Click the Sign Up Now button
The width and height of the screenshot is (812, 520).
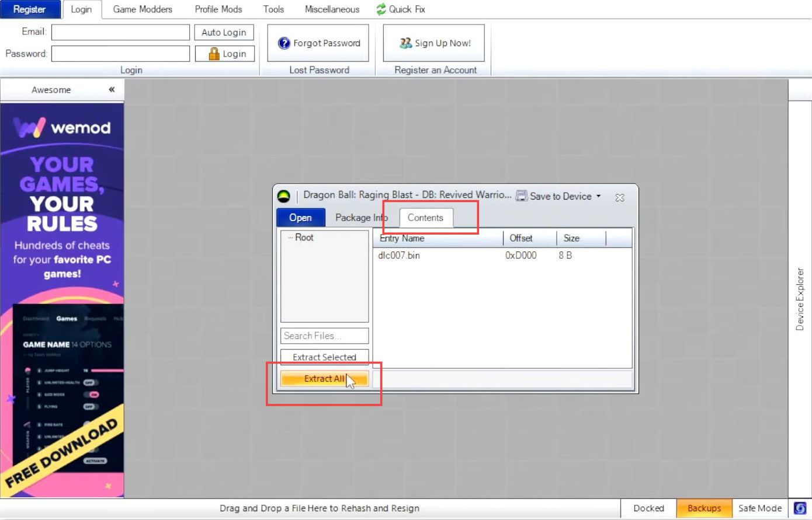434,43
